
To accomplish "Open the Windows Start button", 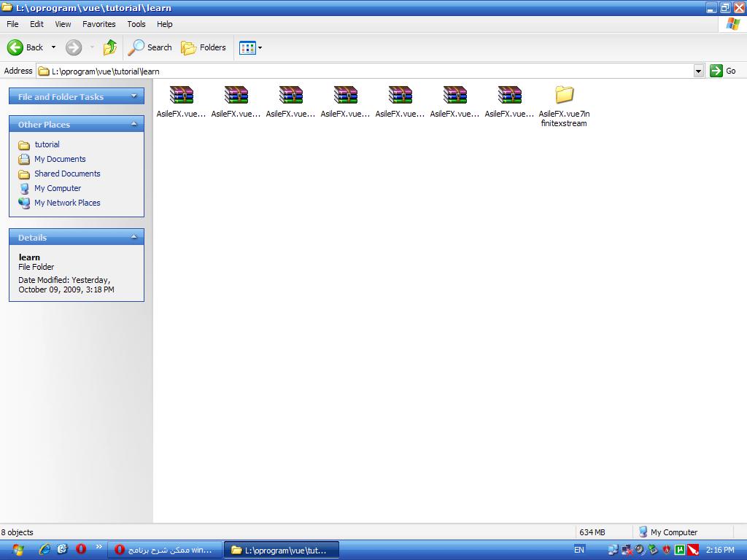I will pos(18,550).
